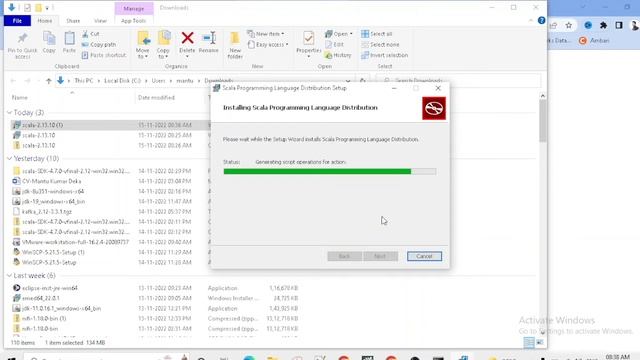
Task: Select the eclipse-inst-jre-win64 file
Action: click(50, 288)
